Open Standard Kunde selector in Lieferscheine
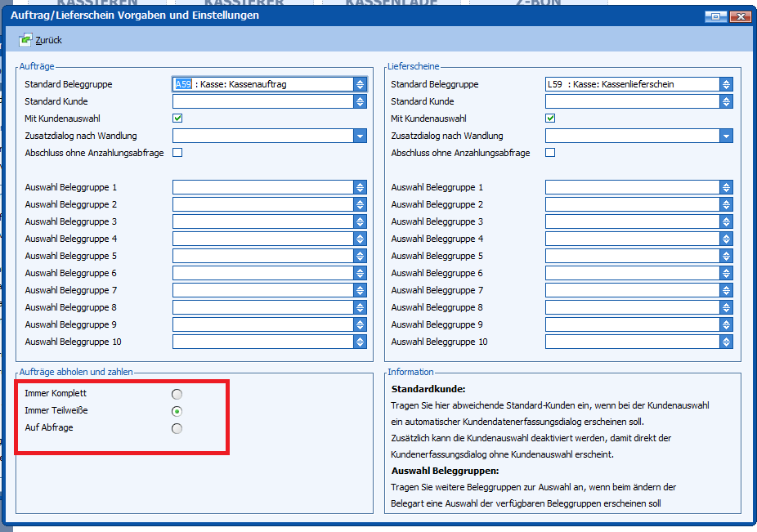 pos(726,101)
